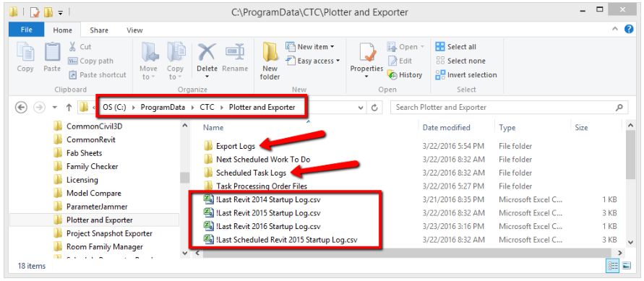The height and width of the screenshot is (281, 644).
Task: Switch to large icons view in status bar
Action: pos(627,266)
